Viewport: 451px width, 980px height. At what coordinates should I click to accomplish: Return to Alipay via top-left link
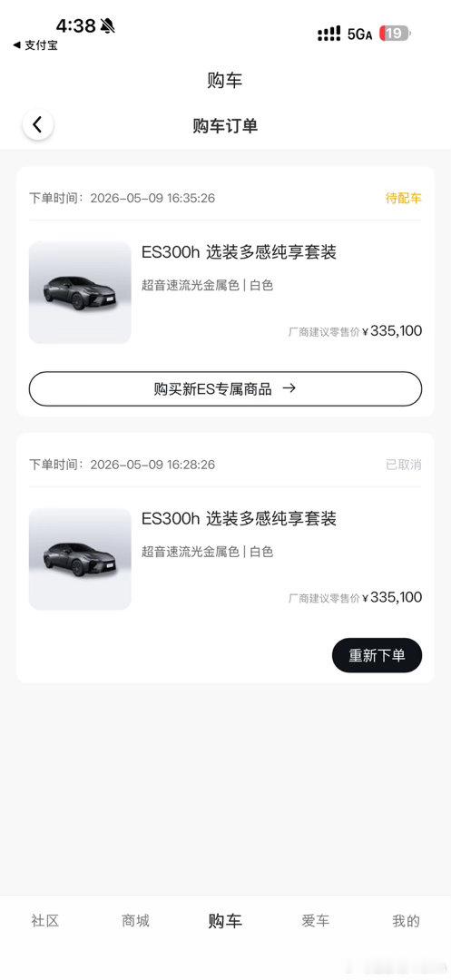35,45
